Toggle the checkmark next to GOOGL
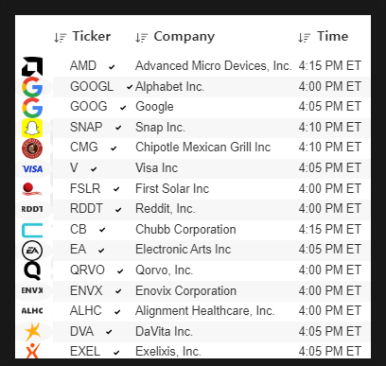The image size is (386, 366). 129,87
